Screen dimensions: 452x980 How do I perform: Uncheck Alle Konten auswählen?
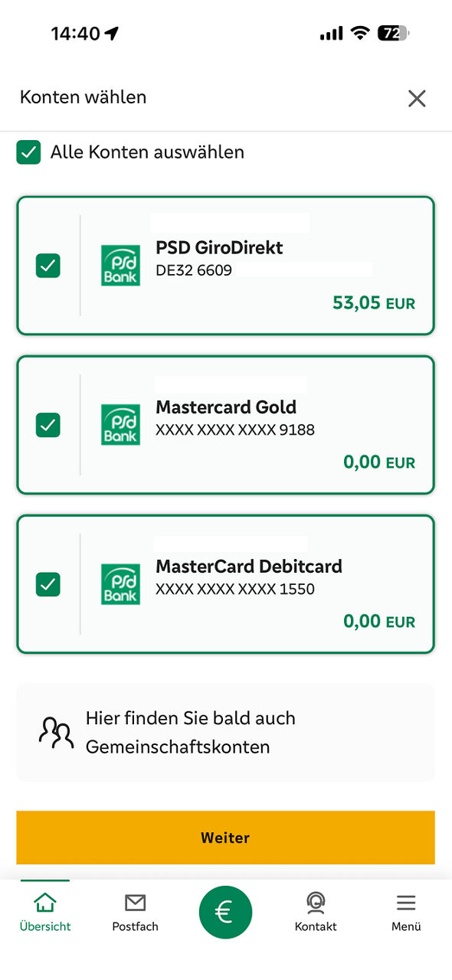click(x=28, y=152)
